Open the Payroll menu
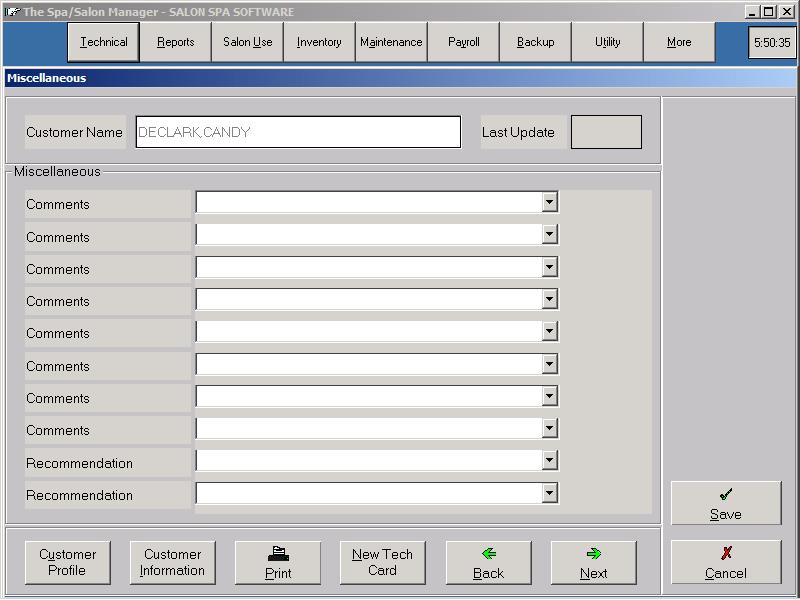 [x=463, y=42]
